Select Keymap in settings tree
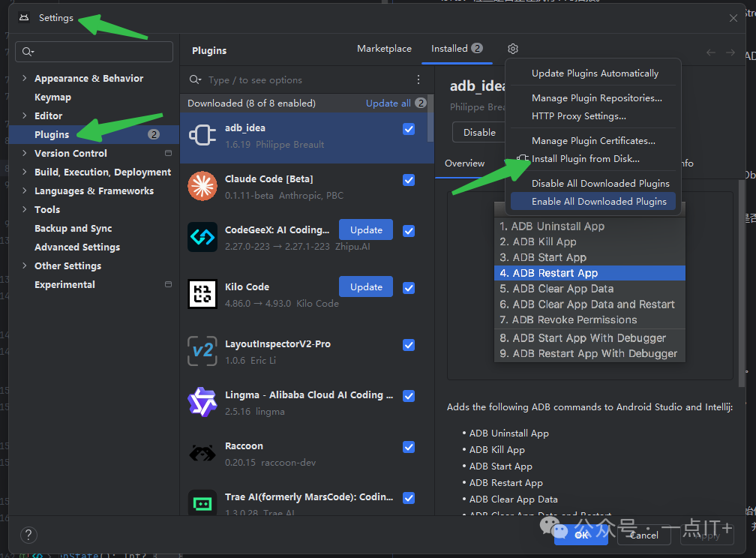This screenshot has height=558, width=756. click(52, 97)
